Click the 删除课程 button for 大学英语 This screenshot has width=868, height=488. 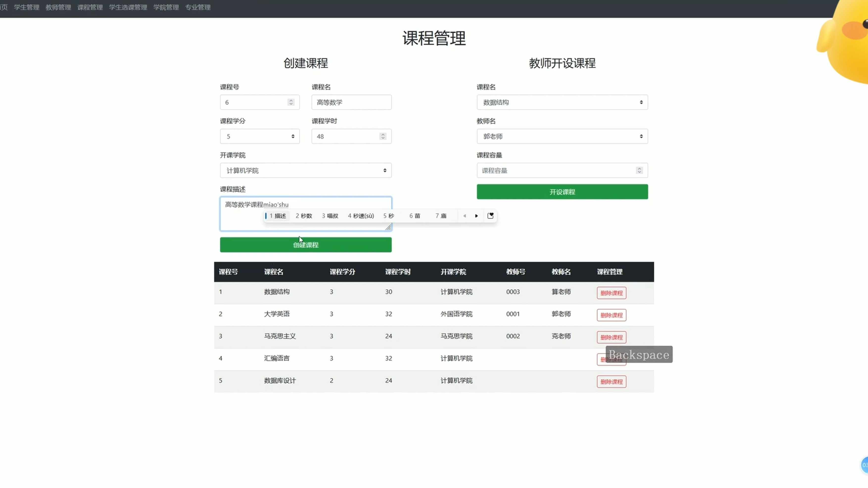(611, 315)
